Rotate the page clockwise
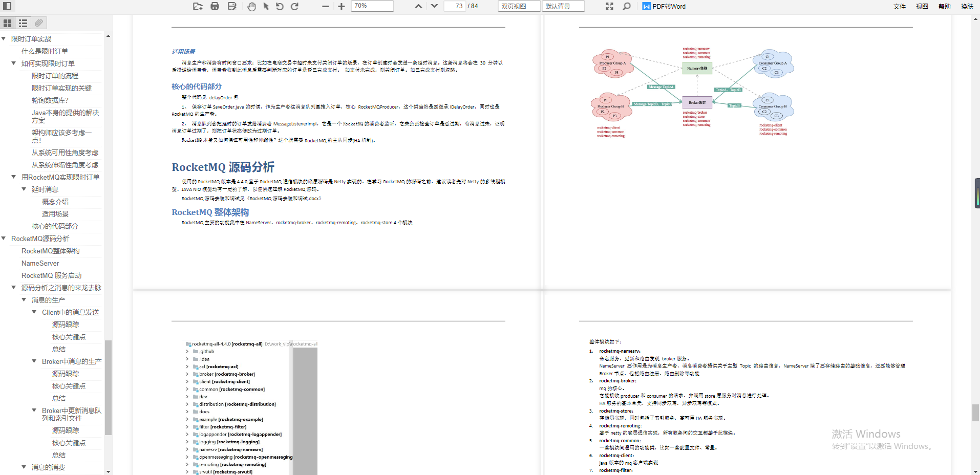Screen dimensions: 980x475 coord(295,6)
